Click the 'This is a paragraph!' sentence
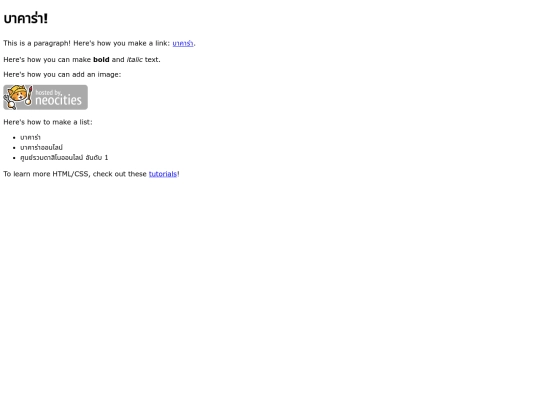This screenshot has width=540, height=405. (x=37, y=43)
